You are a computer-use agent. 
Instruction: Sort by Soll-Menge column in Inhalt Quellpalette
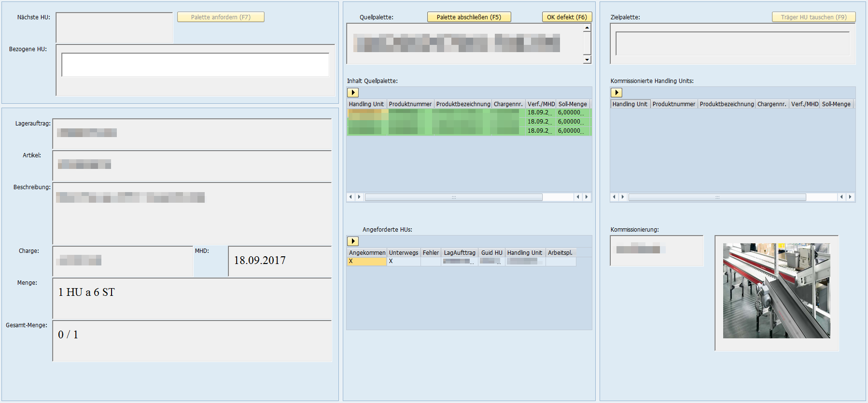(x=573, y=104)
